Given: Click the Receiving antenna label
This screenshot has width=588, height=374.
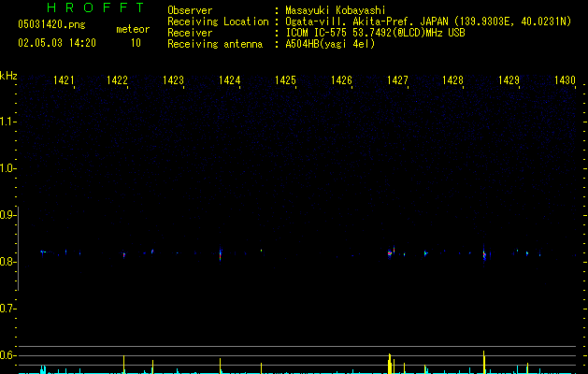Looking at the screenshot, I should tap(215, 44).
